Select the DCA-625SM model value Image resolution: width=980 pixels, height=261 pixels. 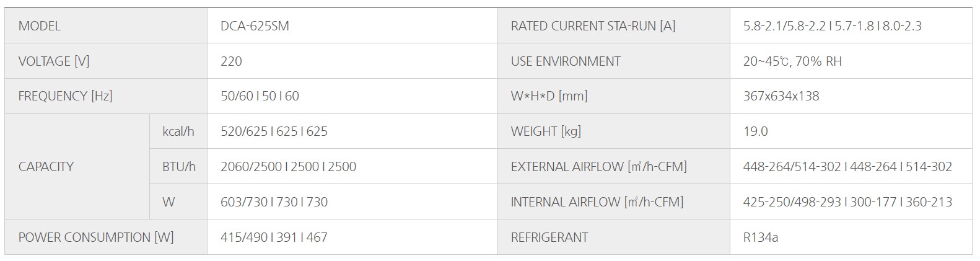[x=255, y=26]
